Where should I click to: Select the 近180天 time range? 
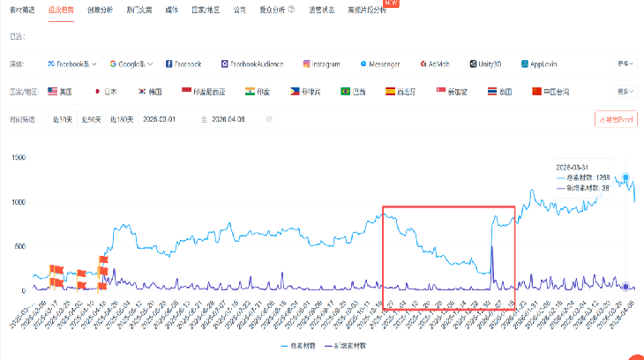tap(119, 119)
